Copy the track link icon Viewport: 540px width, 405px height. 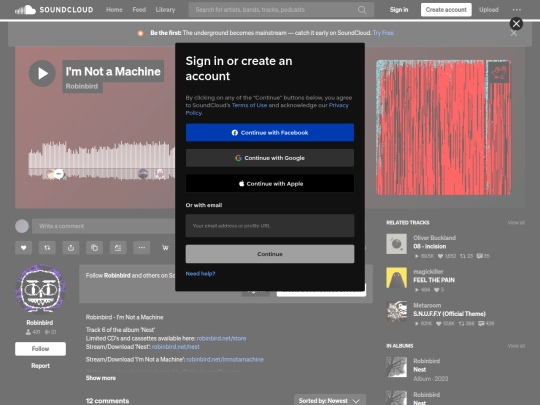click(94, 248)
